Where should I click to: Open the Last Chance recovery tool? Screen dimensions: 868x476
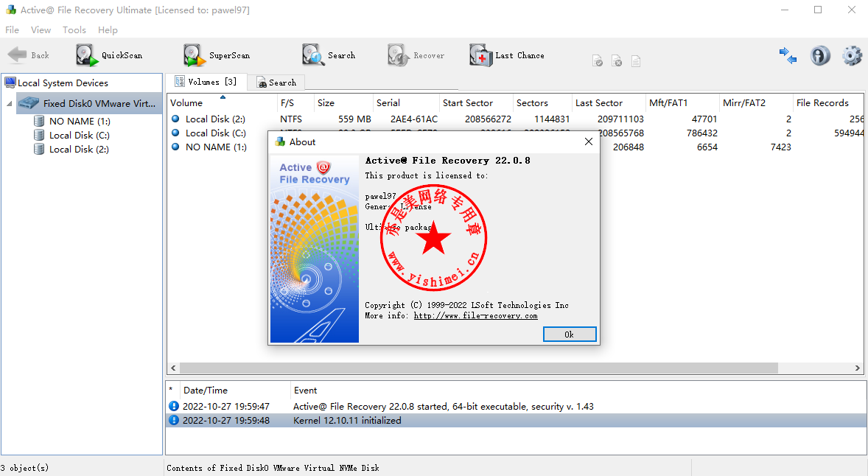[x=507, y=55]
